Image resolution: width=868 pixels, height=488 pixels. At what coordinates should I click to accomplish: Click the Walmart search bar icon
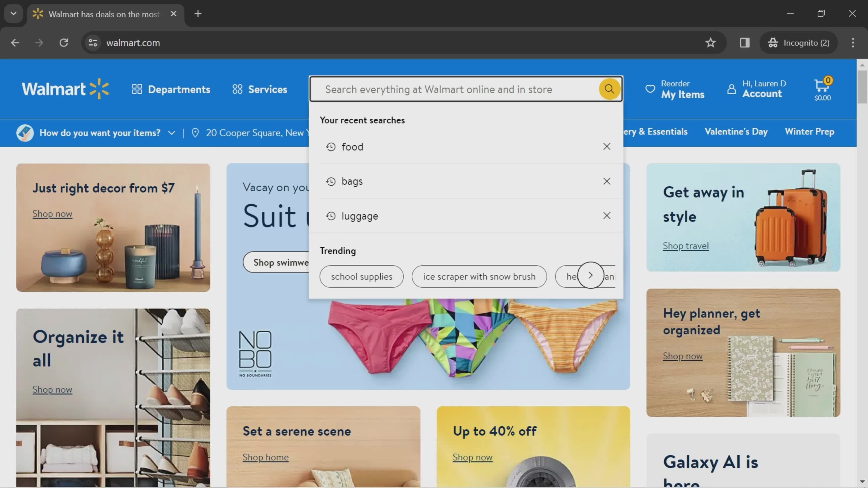(x=609, y=89)
